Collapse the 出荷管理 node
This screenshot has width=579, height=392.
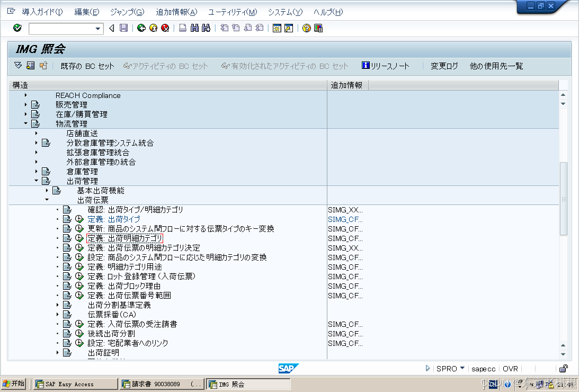(x=36, y=181)
